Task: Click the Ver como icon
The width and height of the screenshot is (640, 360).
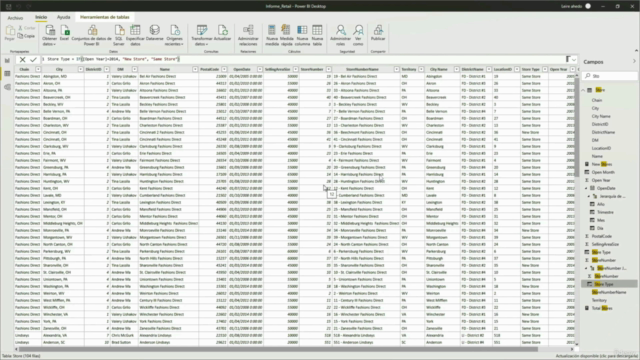Action: (x=358, y=35)
